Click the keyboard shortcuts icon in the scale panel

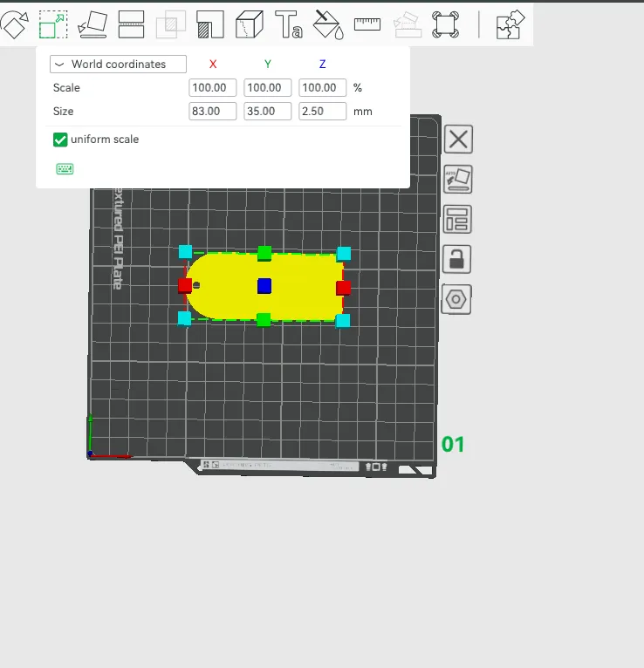pos(65,169)
